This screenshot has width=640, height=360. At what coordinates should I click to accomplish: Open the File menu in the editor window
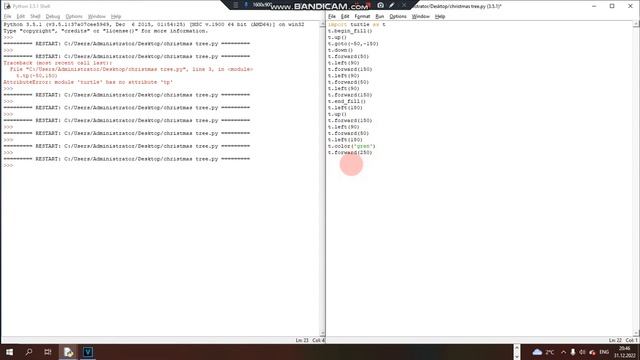click(332, 16)
